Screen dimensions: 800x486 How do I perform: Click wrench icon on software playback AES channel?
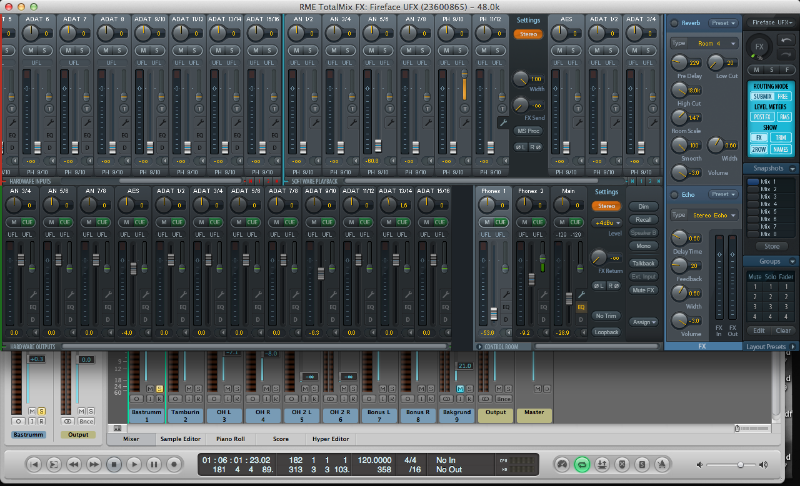579,122
